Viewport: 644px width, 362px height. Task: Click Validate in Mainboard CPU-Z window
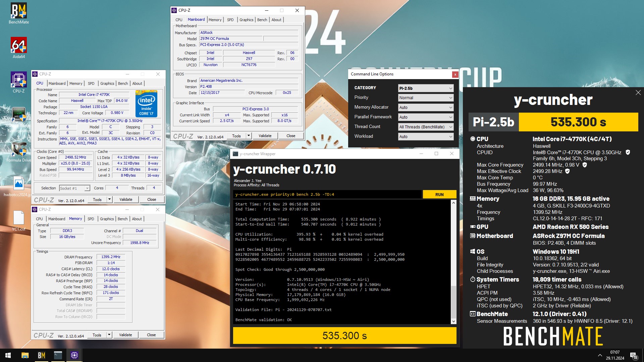point(265,136)
